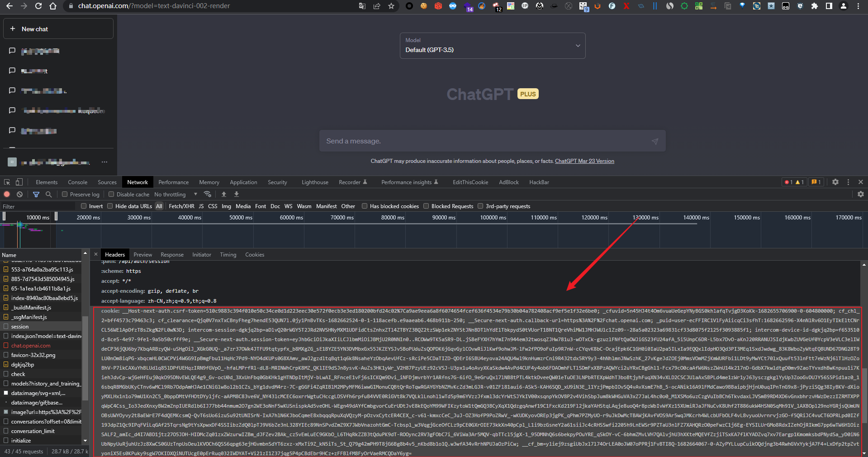Open the ChatGPT Mar 23 Version link
868x457 pixels.
click(584, 161)
